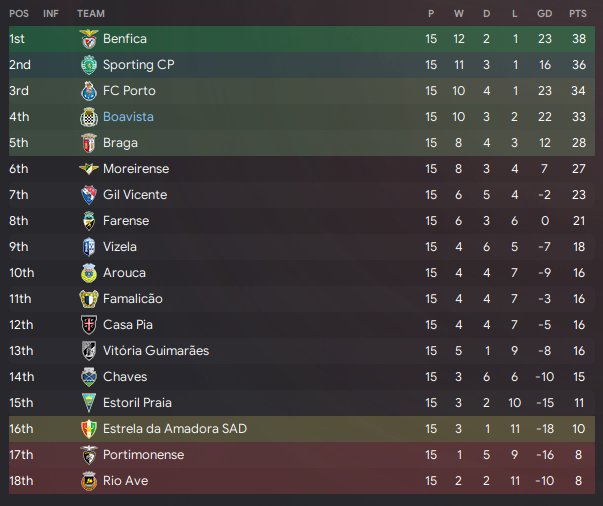The width and height of the screenshot is (603, 506).
Task: Click the Casa Pia shield badge
Action: 89,325
